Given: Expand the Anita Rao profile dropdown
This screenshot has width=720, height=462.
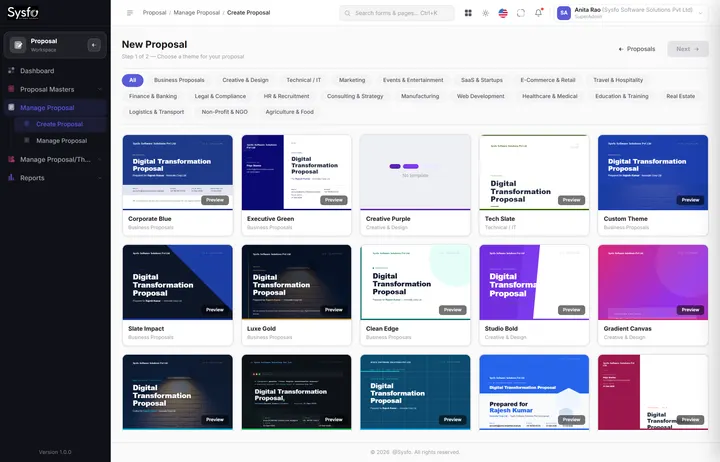Looking at the screenshot, I should pyautogui.click(x=700, y=13).
